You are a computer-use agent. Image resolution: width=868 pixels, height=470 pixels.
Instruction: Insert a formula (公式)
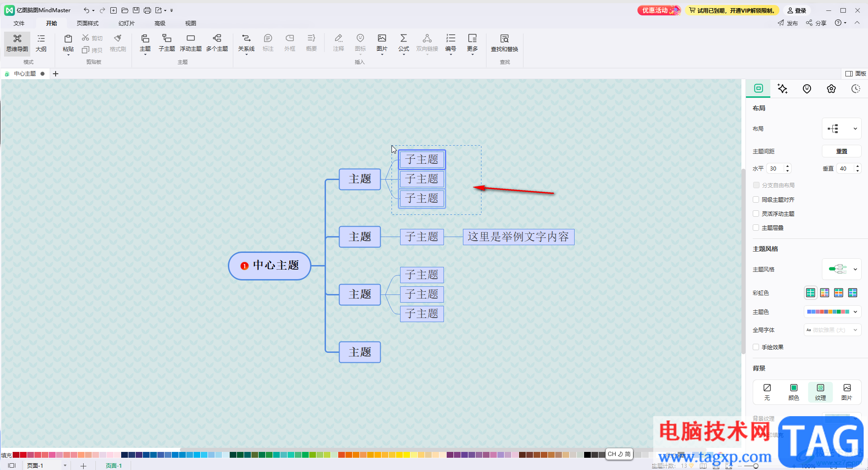(404, 43)
